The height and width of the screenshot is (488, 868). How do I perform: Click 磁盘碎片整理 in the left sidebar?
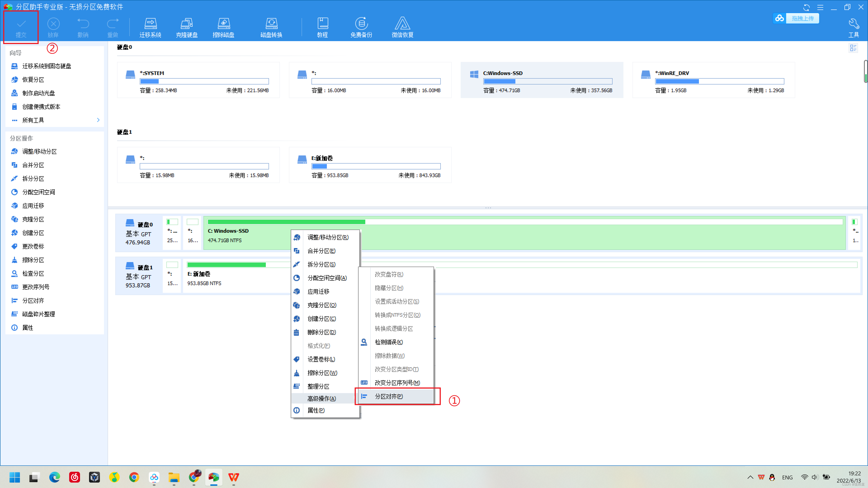tap(38, 314)
